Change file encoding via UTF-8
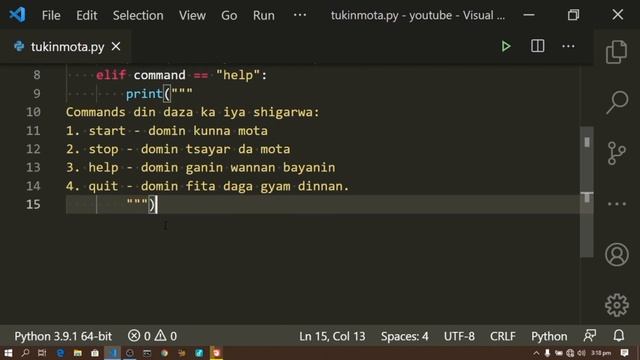Viewport: 640px width, 360px height. (459, 336)
